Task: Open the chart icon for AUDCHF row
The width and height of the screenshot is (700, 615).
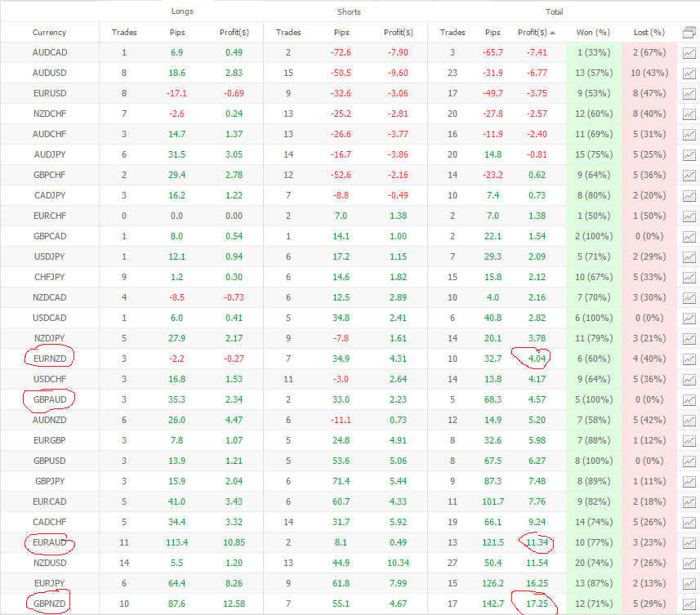Action: [689, 135]
